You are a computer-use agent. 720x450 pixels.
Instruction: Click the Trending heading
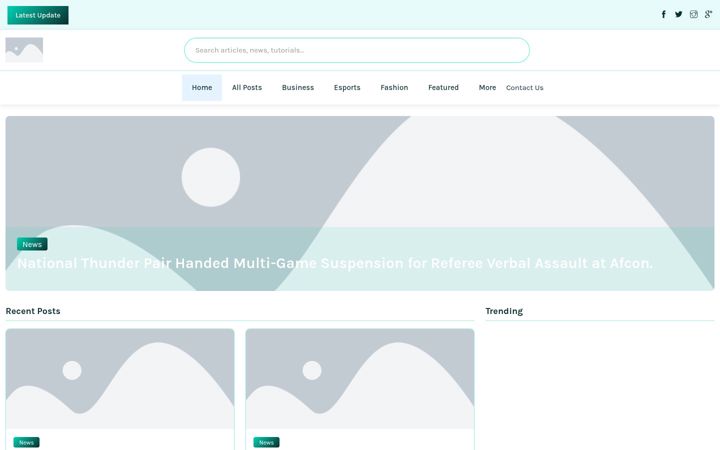click(504, 311)
